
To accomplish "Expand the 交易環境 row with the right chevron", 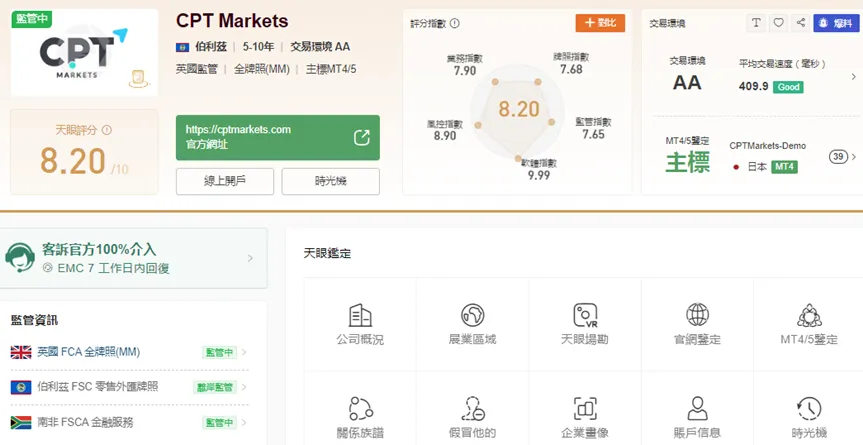I will point(854,78).
